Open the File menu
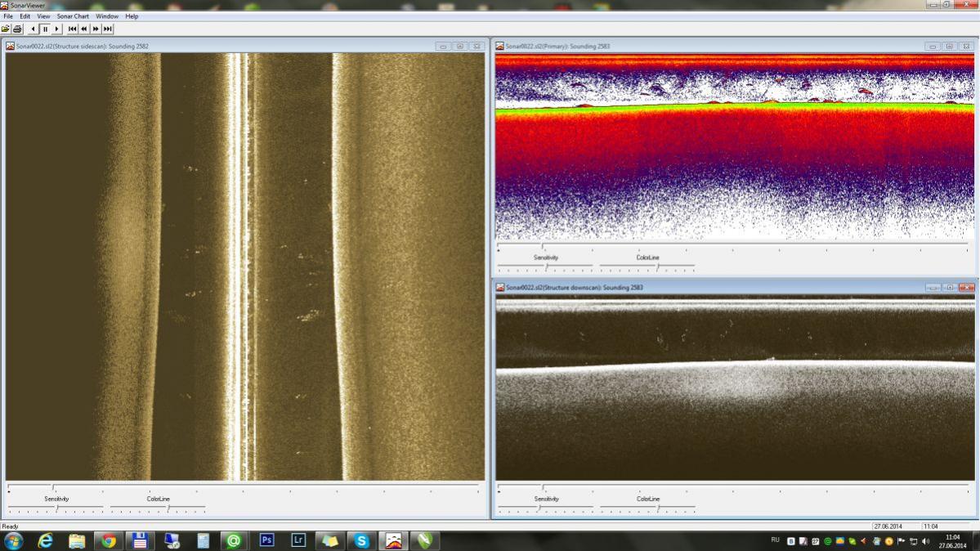980x551 pixels. [8, 16]
